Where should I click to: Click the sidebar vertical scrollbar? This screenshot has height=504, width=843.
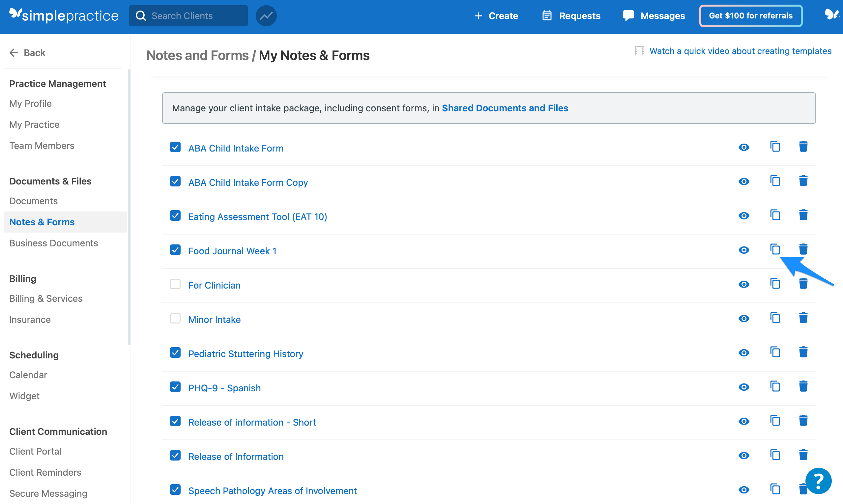point(129,207)
